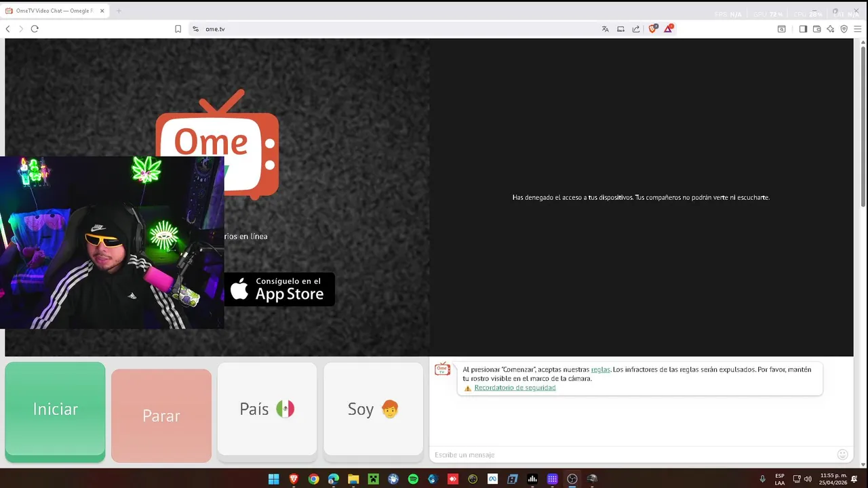Click the webcam overlay thumbnail
868x488 pixels.
click(x=112, y=243)
